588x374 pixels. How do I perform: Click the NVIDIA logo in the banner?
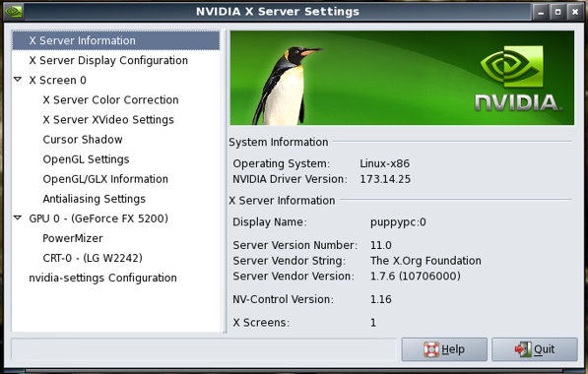(x=519, y=79)
